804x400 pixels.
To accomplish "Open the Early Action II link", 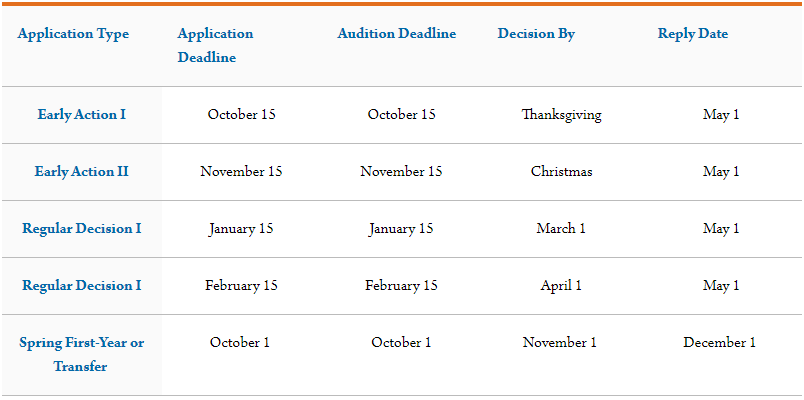I will click(x=82, y=172).
